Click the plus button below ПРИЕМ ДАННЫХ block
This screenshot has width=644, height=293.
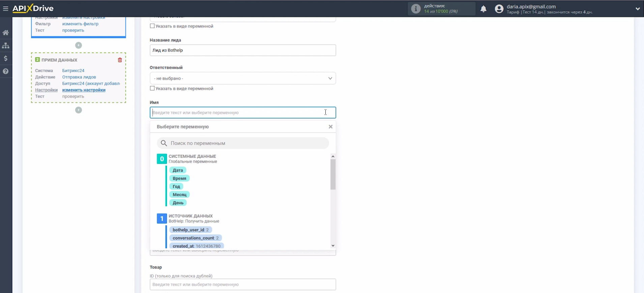[x=79, y=110]
